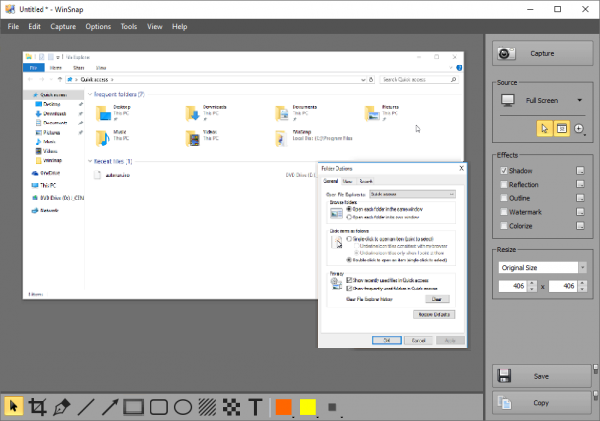Pick the yellow color swatch
The width and height of the screenshot is (600, 421).
click(308, 407)
